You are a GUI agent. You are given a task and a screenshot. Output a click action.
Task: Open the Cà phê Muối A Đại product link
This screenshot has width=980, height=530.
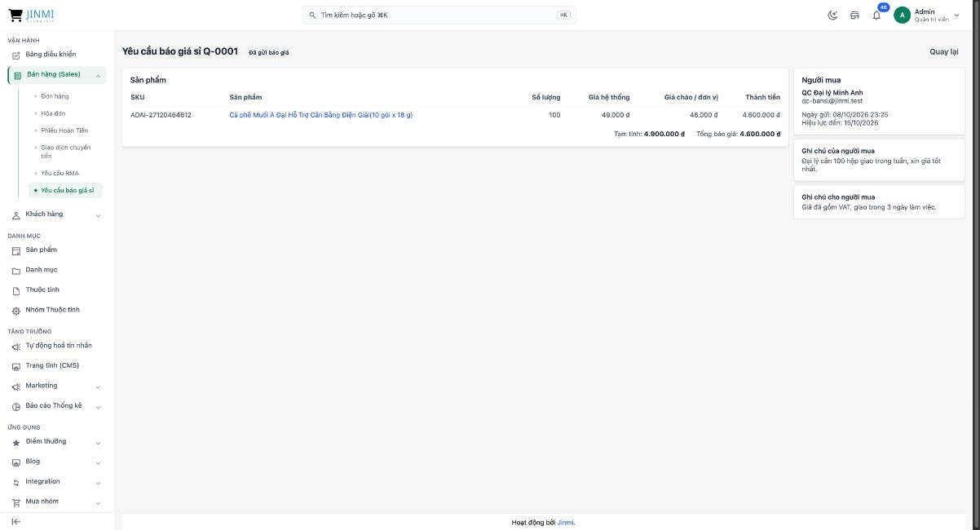pyautogui.click(x=321, y=115)
